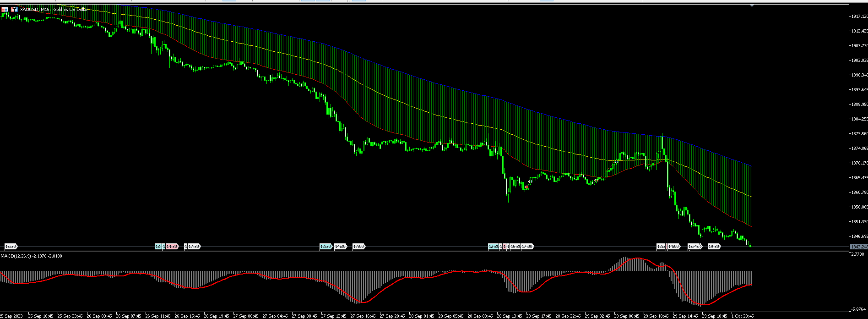Image resolution: width=868 pixels, height=319 pixels.
Task: Click the current price label 1843.248
Action: [x=859, y=247]
